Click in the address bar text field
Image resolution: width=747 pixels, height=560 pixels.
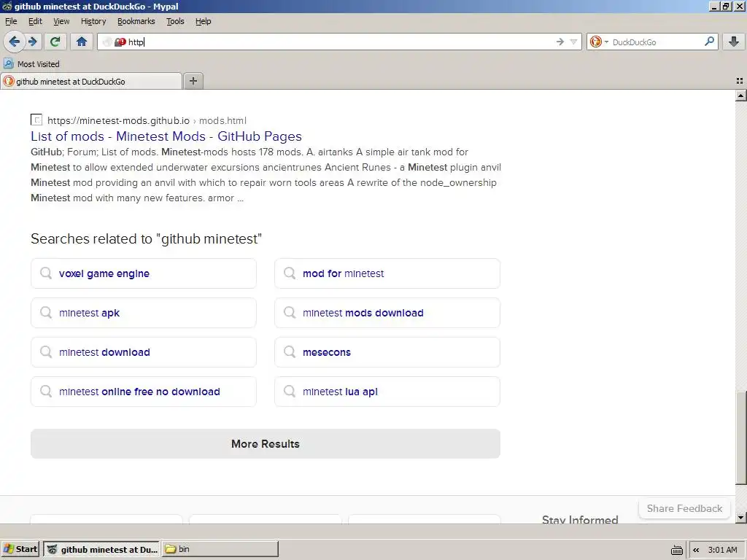[x=341, y=42]
